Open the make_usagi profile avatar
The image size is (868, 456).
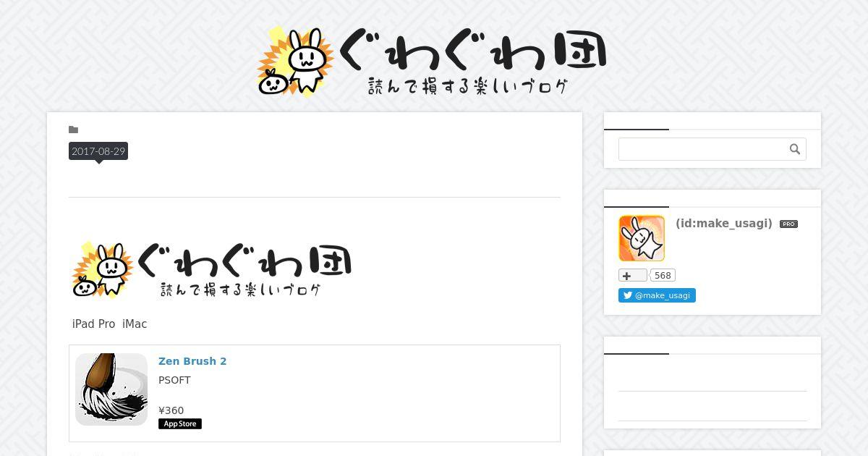642,238
